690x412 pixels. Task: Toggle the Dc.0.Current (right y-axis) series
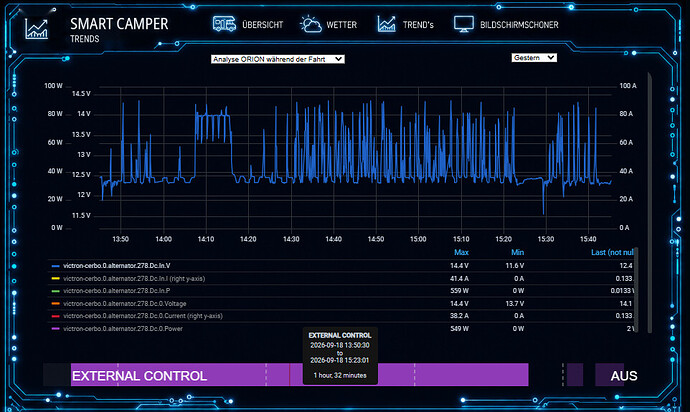point(143,316)
